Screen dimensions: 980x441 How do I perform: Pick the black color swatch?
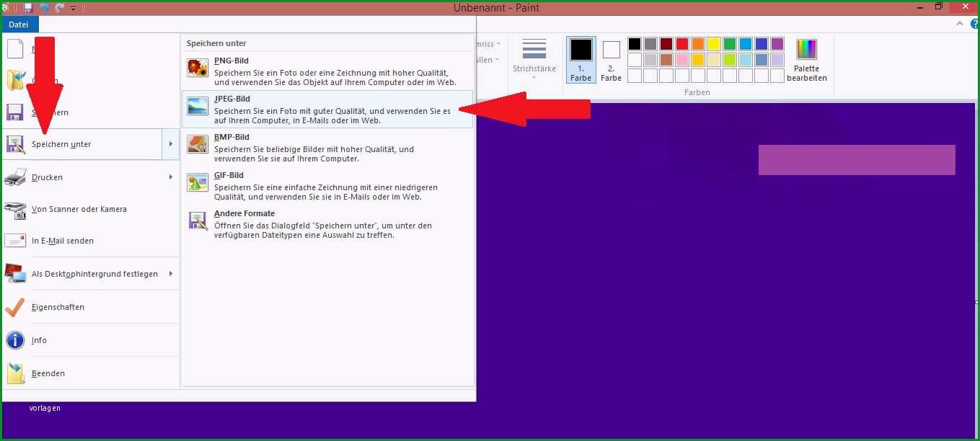pyautogui.click(x=635, y=44)
